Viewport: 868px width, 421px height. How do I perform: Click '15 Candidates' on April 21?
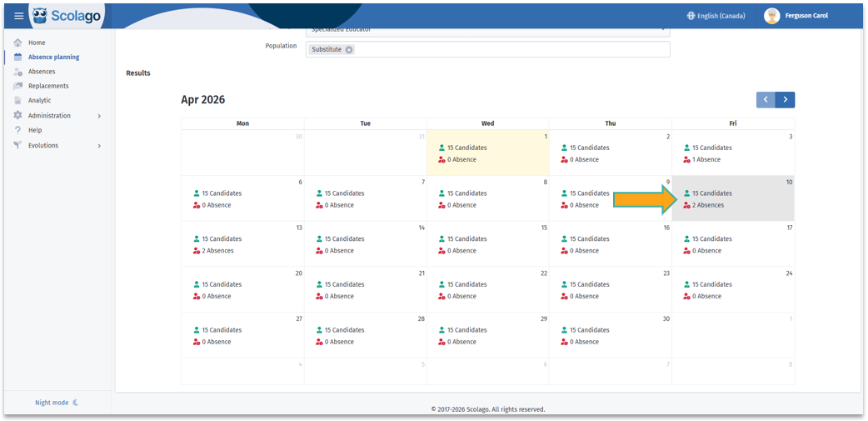[344, 284]
